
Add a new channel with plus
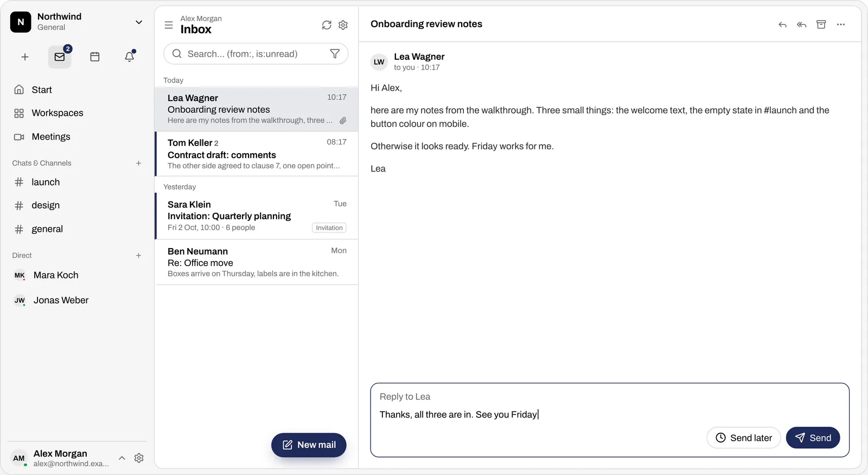coord(138,163)
